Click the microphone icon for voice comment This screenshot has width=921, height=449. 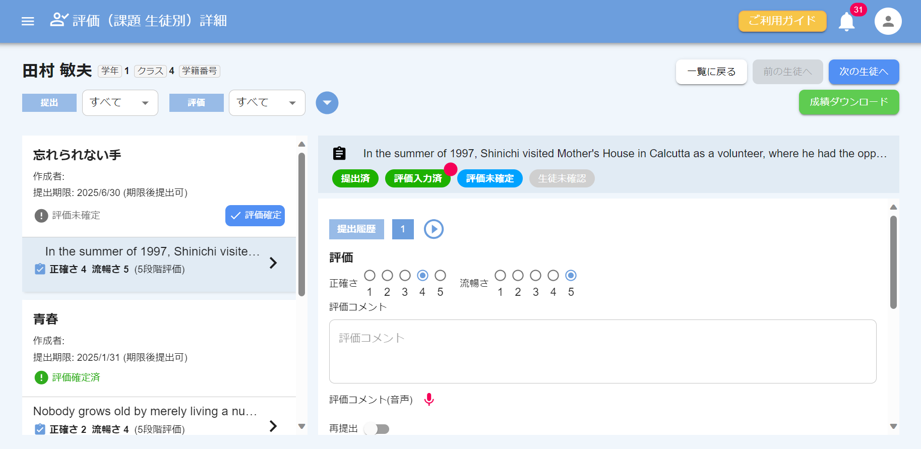pos(429,400)
